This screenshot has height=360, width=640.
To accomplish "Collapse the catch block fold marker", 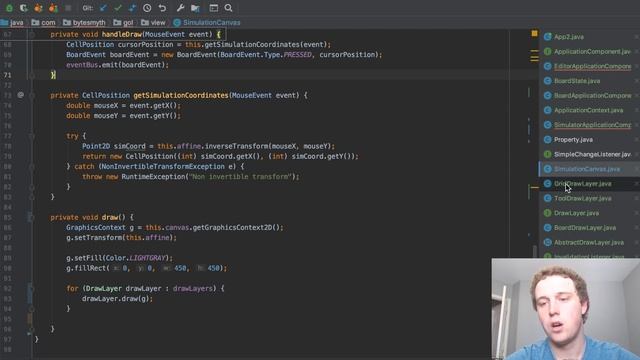I will coord(31,167).
